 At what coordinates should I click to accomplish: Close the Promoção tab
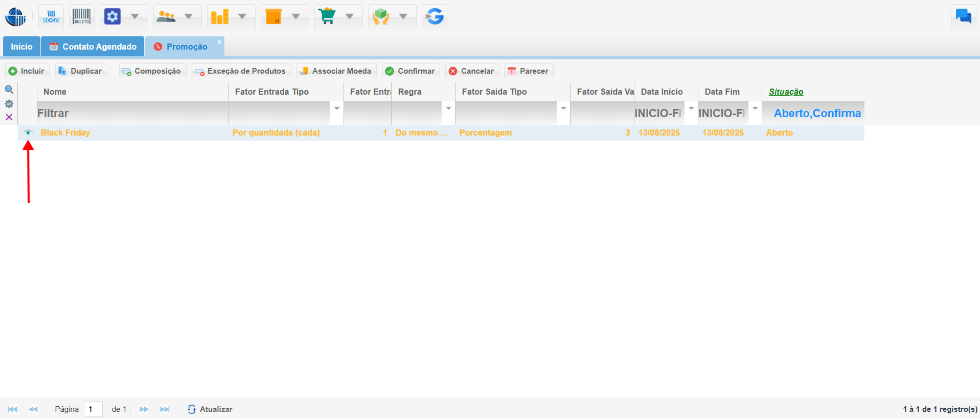tap(219, 42)
